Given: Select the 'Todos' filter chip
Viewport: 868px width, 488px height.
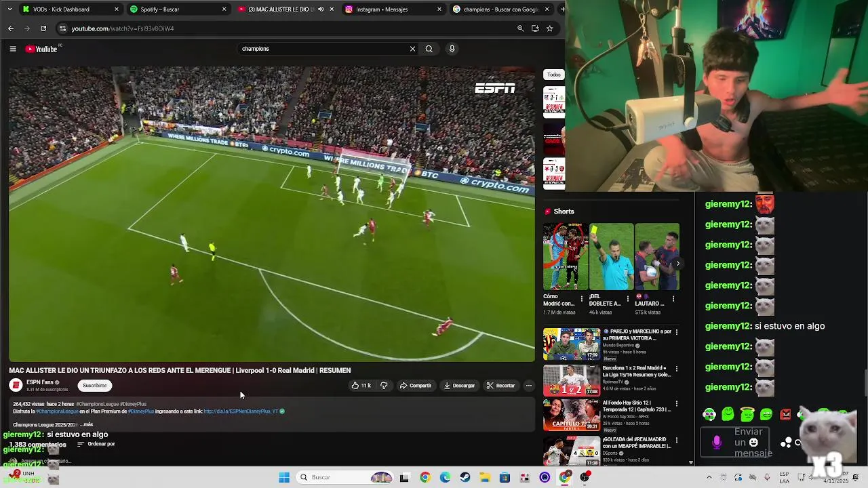Looking at the screenshot, I should coord(554,75).
